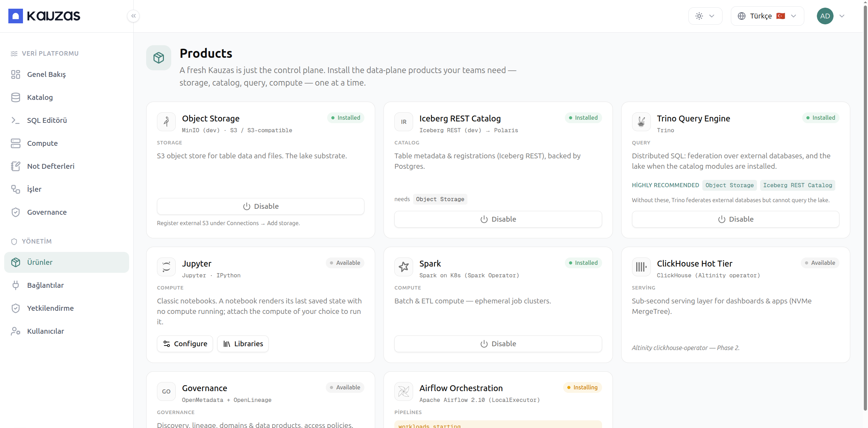Expand the user account menu chevron
This screenshot has height=428, width=868.
click(x=842, y=16)
